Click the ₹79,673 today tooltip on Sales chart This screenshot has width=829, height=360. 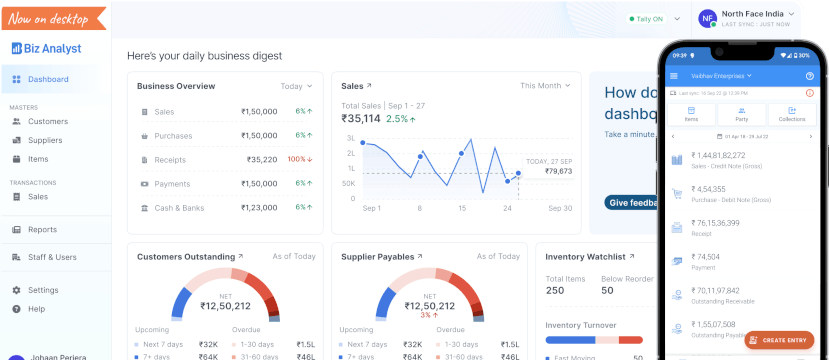click(x=549, y=167)
